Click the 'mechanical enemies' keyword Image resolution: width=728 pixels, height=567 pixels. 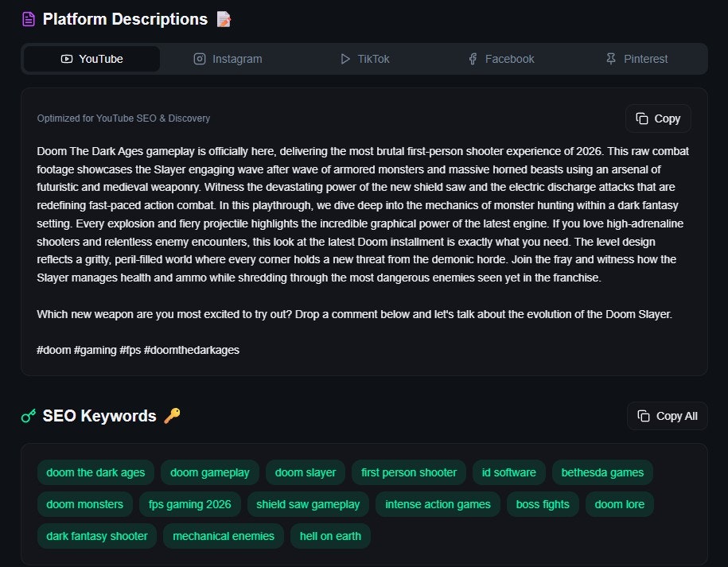(x=224, y=536)
